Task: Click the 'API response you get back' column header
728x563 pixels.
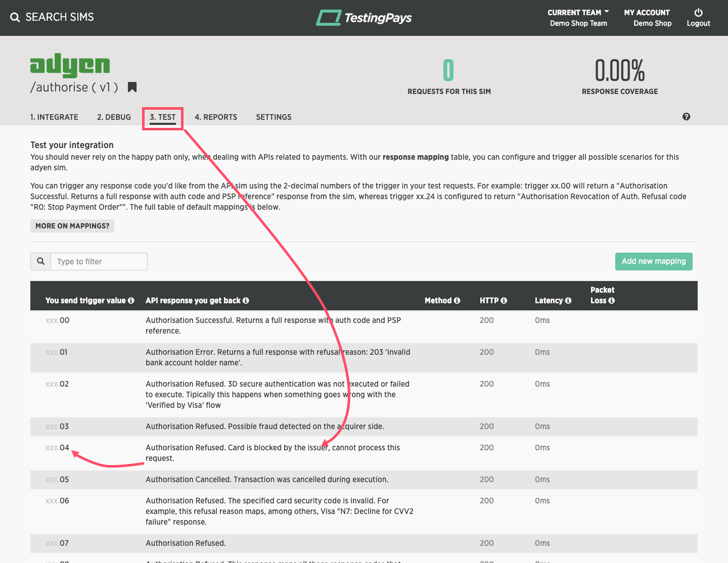Action: (x=193, y=301)
